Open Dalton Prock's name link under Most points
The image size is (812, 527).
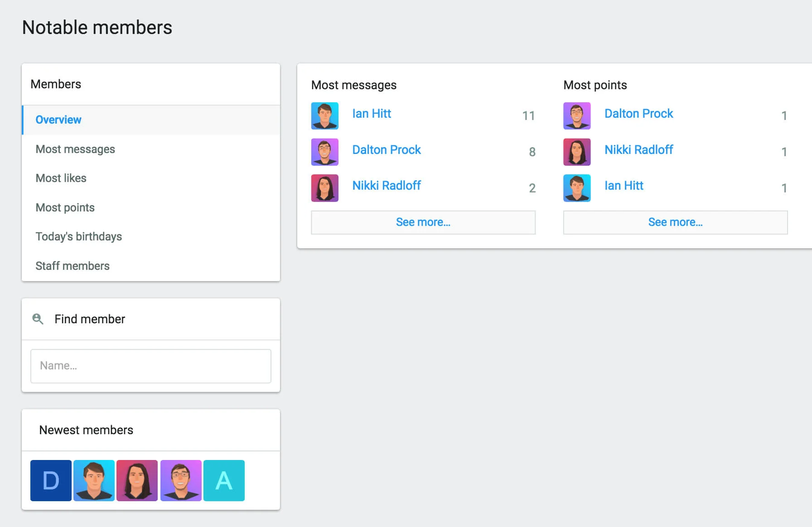[638, 114]
